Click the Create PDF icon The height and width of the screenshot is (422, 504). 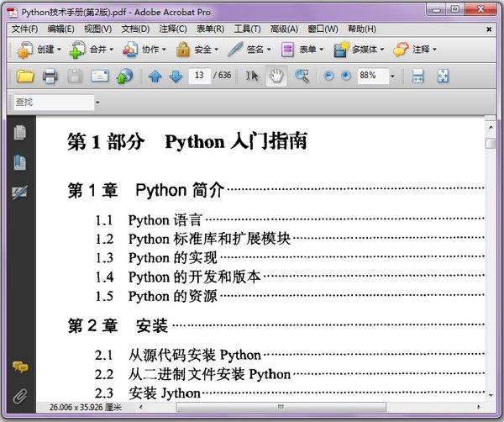pyautogui.click(x=24, y=50)
